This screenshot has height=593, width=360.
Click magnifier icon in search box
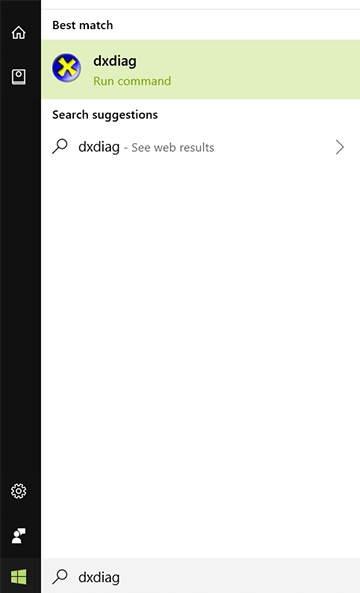(x=60, y=577)
